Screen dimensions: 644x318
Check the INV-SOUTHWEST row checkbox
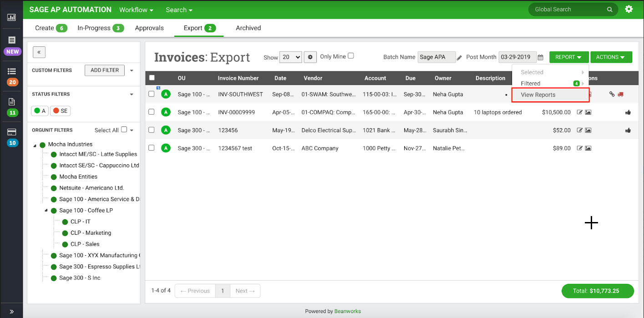pos(152,94)
